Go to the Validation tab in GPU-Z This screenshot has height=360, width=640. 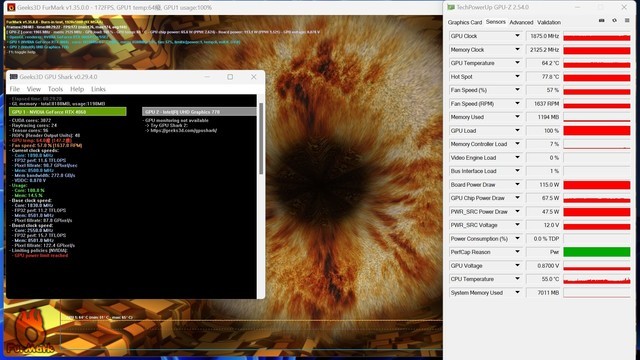click(549, 22)
